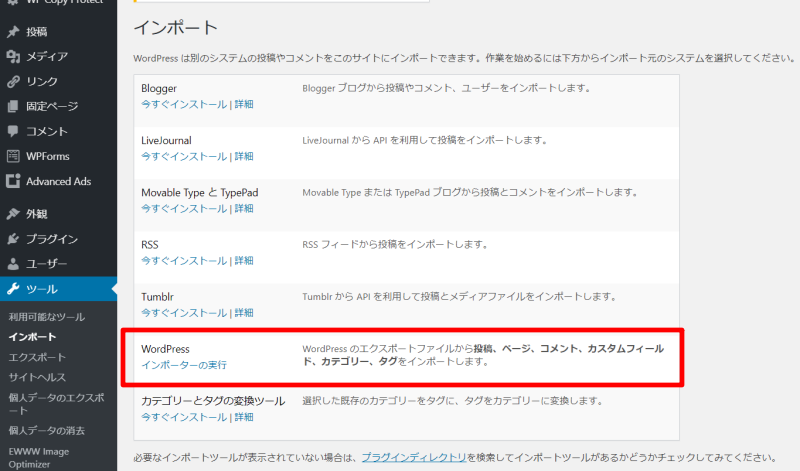Click the Blogger importer name
800x471 pixels.
point(159,88)
